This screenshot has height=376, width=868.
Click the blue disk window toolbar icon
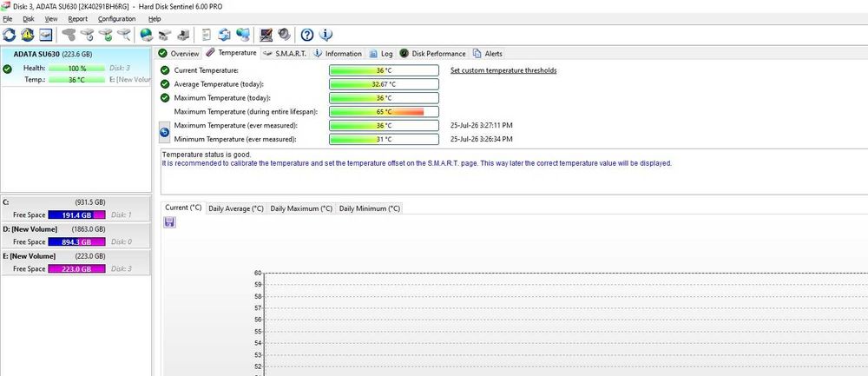click(45, 35)
